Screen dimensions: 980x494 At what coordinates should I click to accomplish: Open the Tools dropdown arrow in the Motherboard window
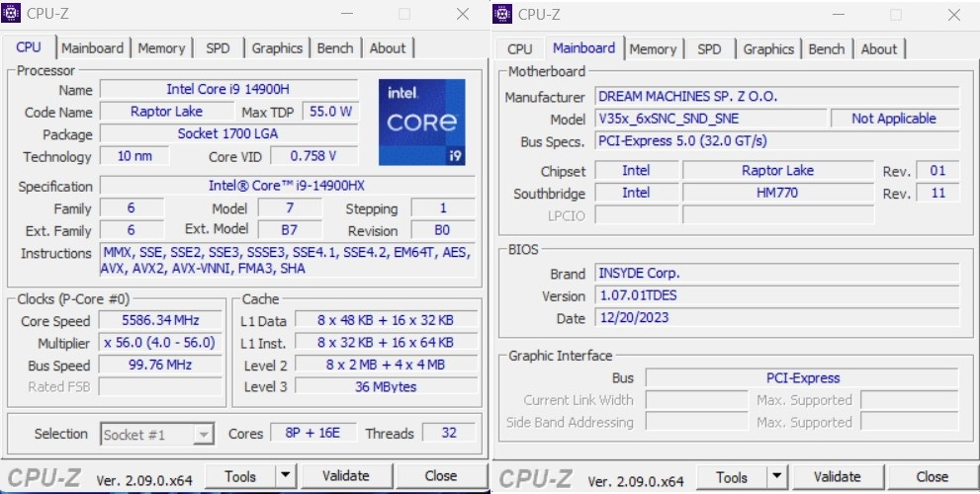pos(776,478)
